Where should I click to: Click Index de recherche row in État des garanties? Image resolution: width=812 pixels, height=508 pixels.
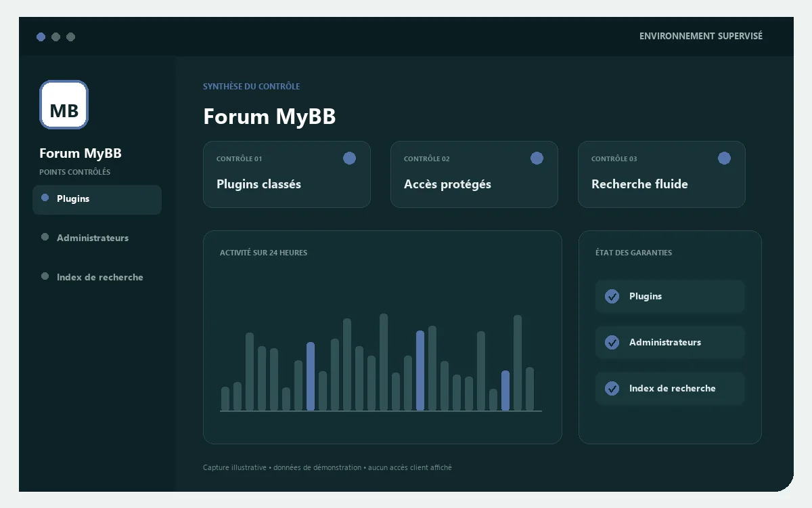pyautogui.click(x=670, y=389)
